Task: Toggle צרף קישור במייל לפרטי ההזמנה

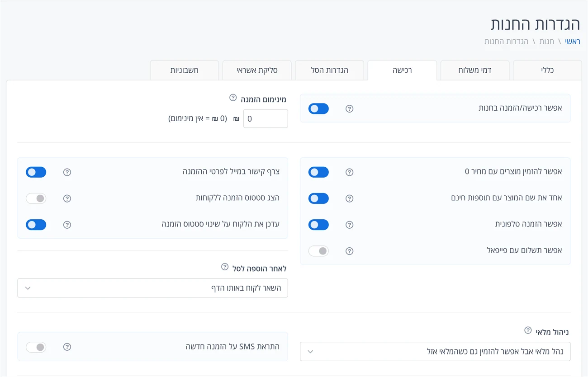Action: (x=36, y=172)
